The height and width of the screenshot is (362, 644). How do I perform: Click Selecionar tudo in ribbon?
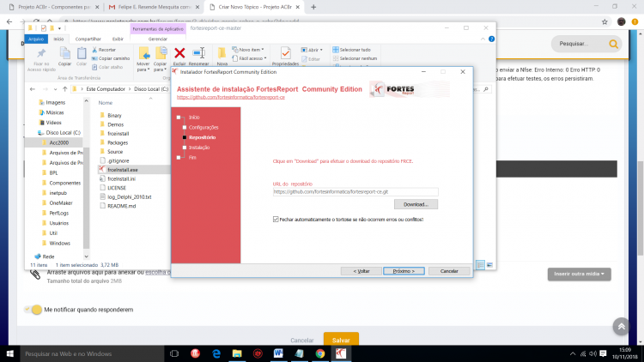351,50
